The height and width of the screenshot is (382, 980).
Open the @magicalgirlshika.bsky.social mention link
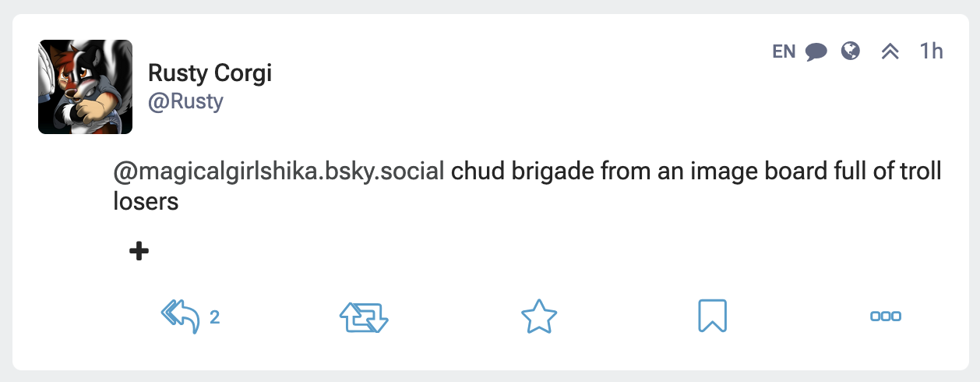pyautogui.click(x=280, y=171)
